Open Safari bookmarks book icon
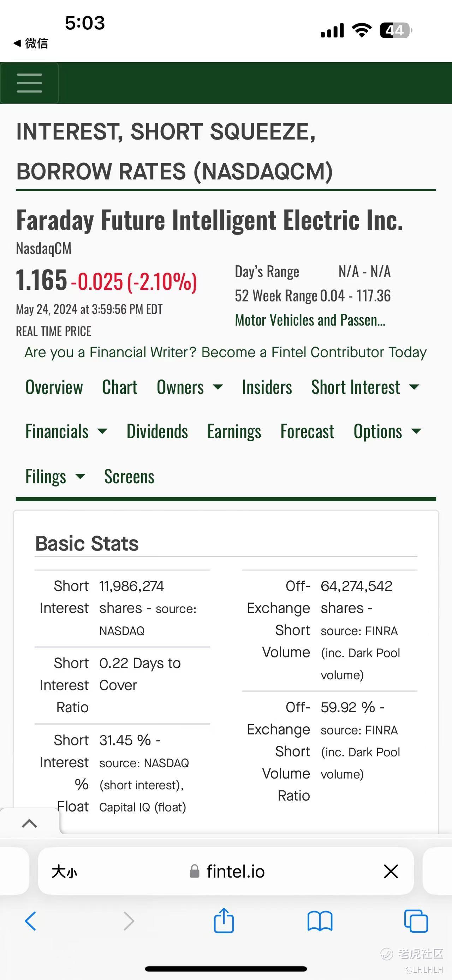Viewport: 452px width, 980px height. [320, 921]
